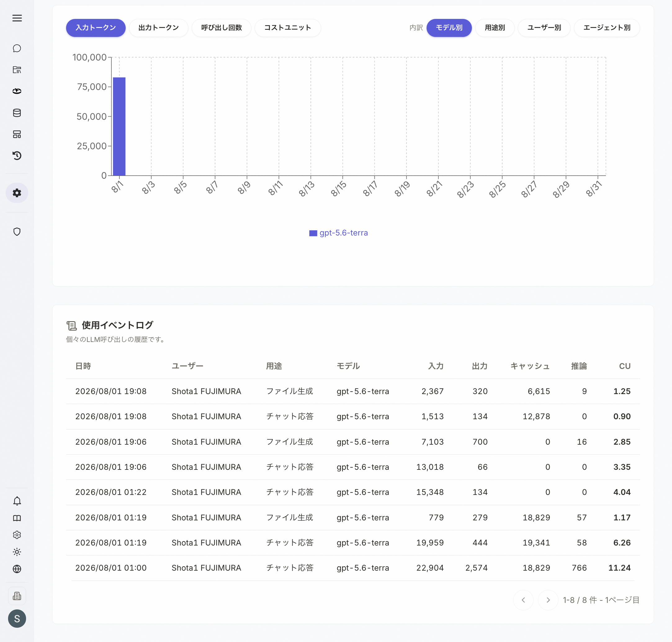The image size is (672, 642).
Task: Click the 使用イベントログ heading
Action: (x=117, y=325)
